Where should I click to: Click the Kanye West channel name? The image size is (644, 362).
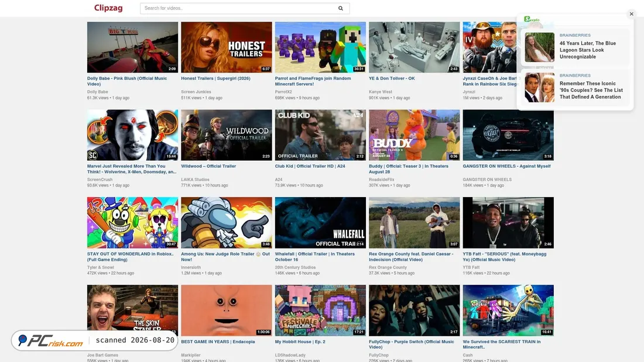click(x=381, y=92)
